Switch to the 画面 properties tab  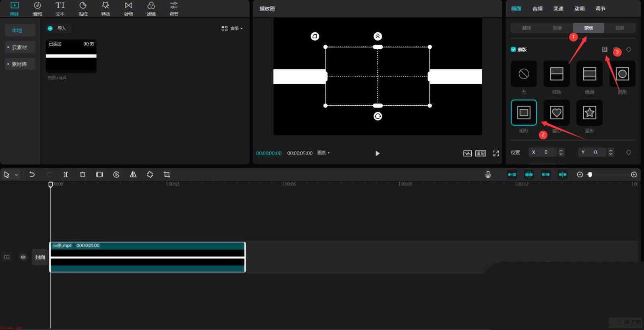pyautogui.click(x=516, y=8)
